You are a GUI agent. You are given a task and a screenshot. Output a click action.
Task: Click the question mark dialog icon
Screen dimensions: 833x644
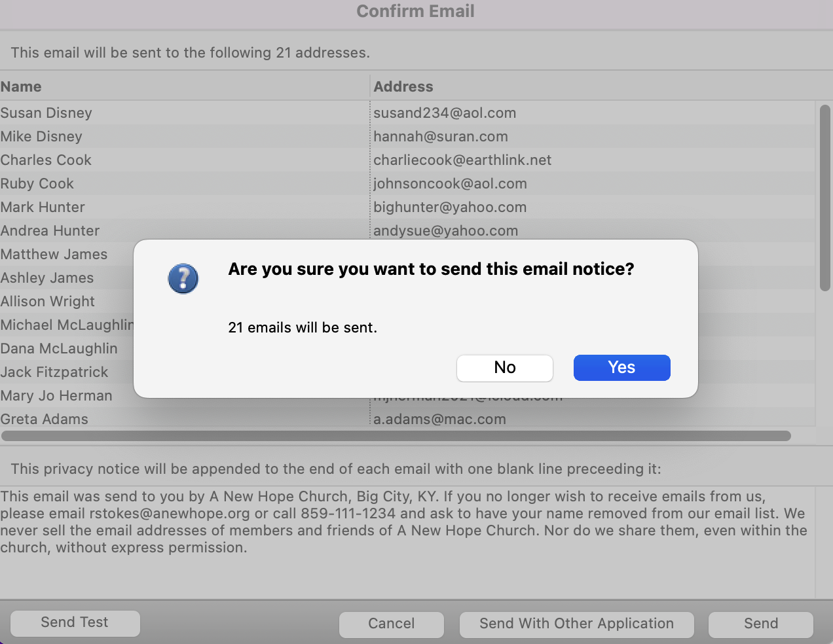pyautogui.click(x=183, y=279)
